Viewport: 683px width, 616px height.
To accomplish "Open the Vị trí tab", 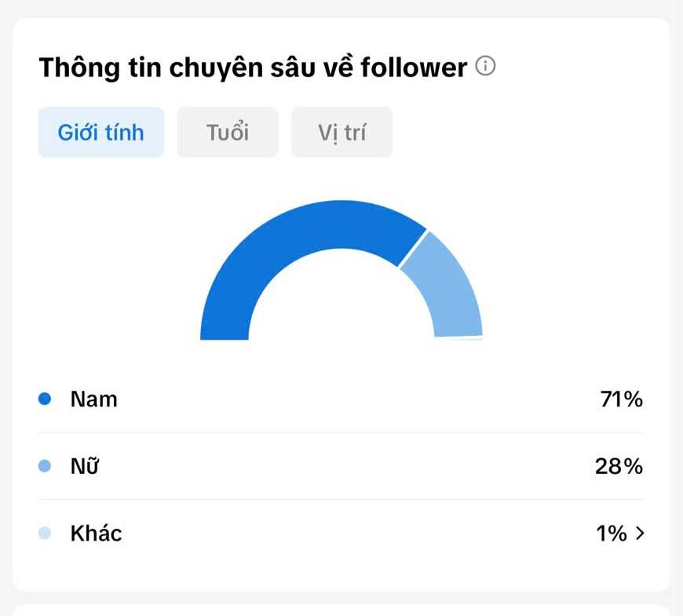I will coord(342,133).
